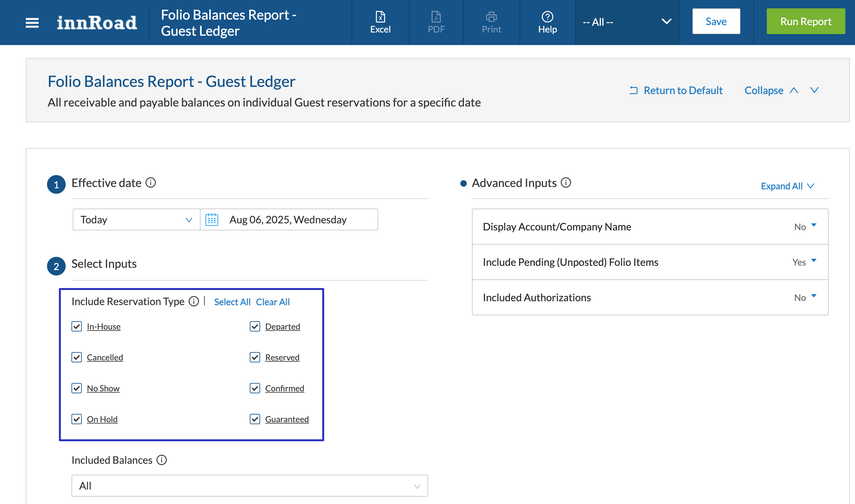Image resolution: width=855 pixels, height=504 pixels.
Task: Click Include Reservation Type info icon
Action: pos(193,301)
